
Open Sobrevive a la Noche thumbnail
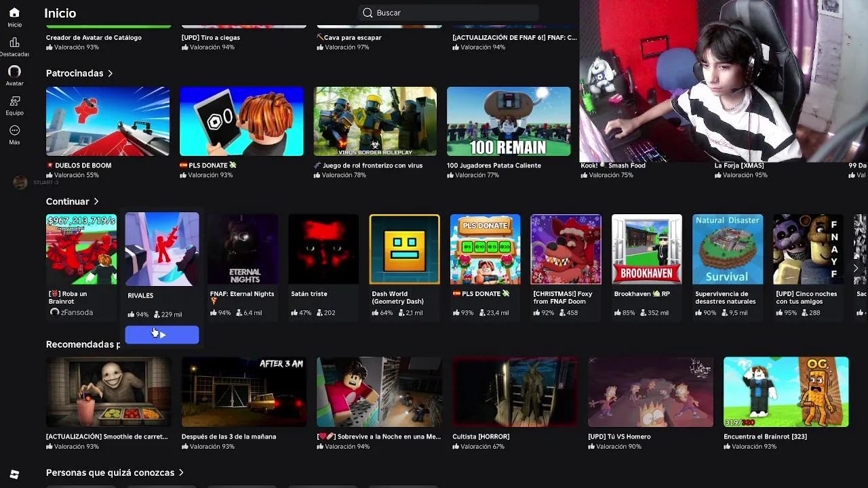point(379,392)
